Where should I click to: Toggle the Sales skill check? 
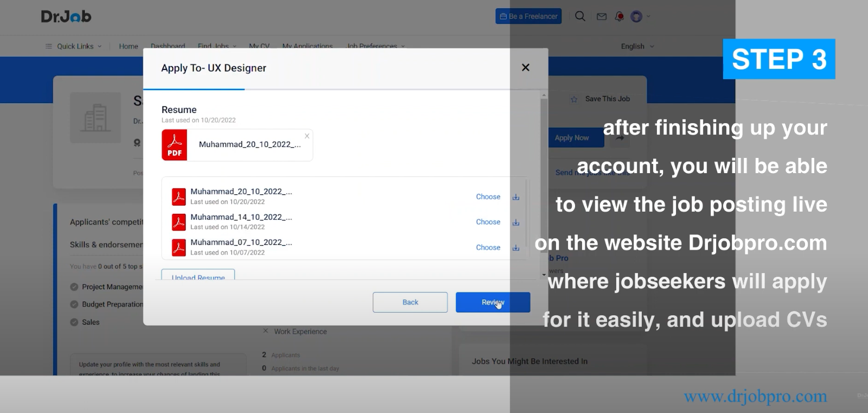(x=74, y=322)
